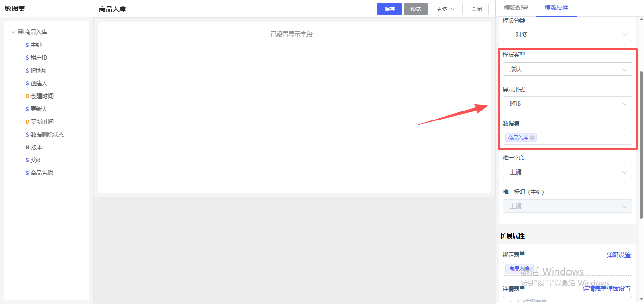Open the 更多 dropdown menu
Screen dimensions: 644x304
point(446,9)
